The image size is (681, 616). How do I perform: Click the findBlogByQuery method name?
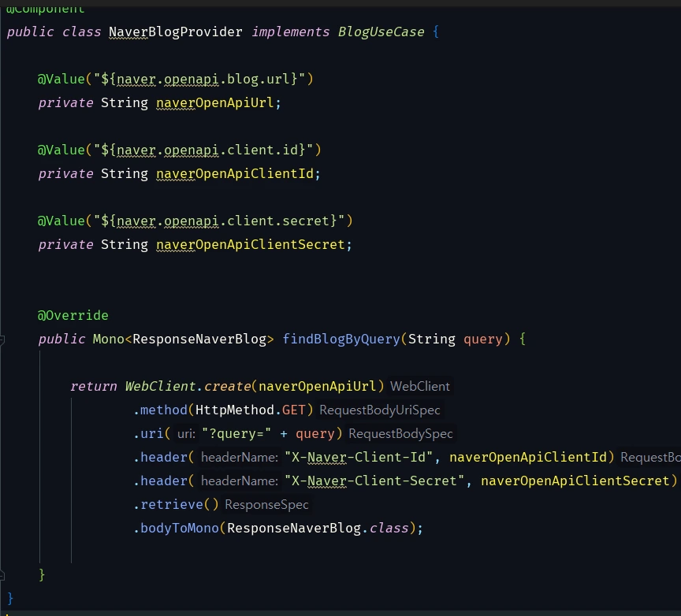(341, 339)
